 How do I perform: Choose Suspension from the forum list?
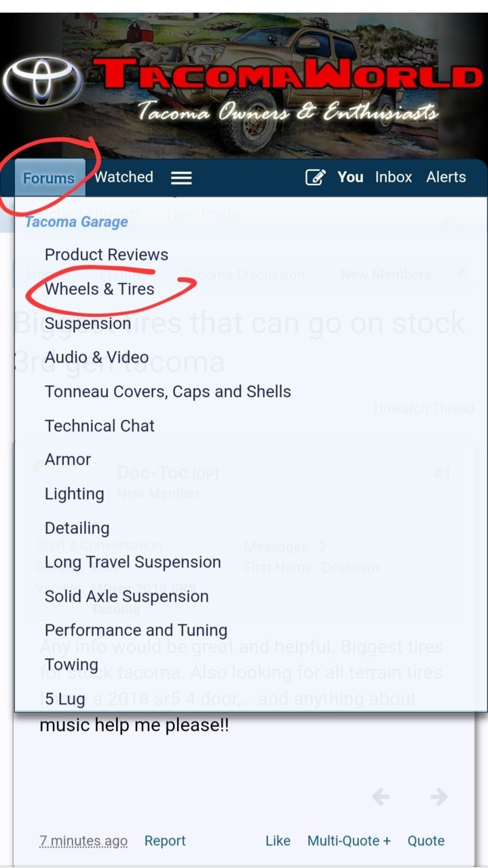(88, 323)
